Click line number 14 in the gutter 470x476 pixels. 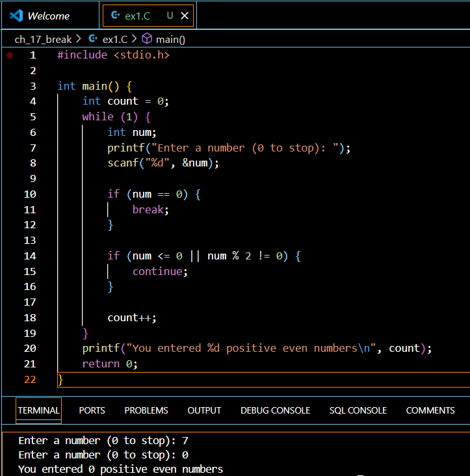30,256
